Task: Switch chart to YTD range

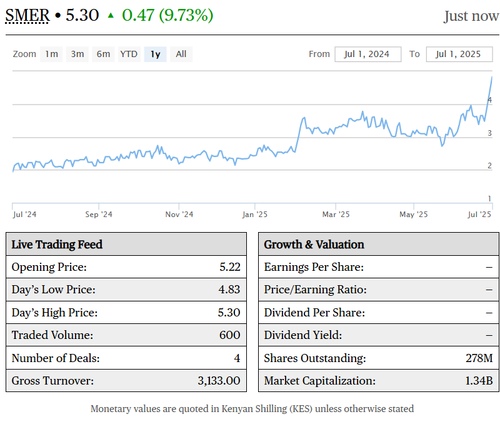Action: tap(129, 54)
